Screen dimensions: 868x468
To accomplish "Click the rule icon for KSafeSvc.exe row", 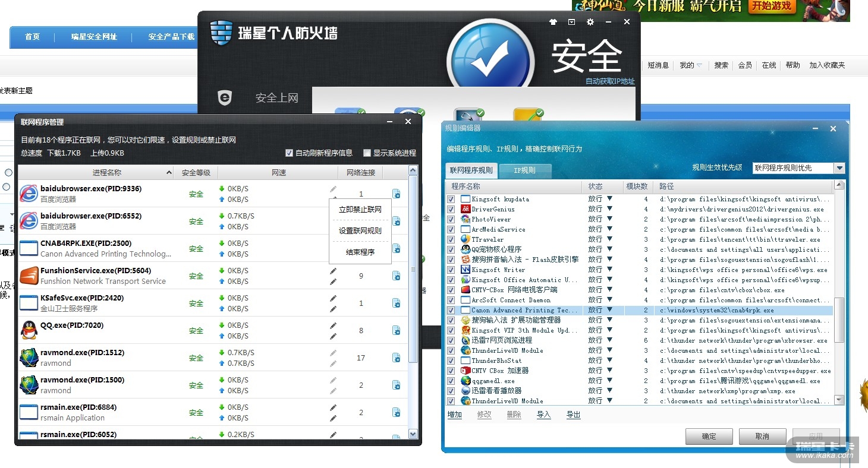I will pyautogui.click(x=396, y=303).
